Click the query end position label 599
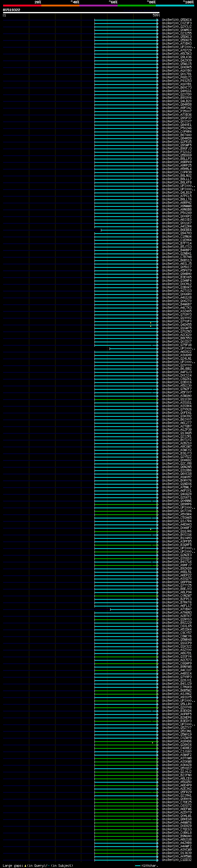This screenshot has width=197, height=868. coord(155,15)
